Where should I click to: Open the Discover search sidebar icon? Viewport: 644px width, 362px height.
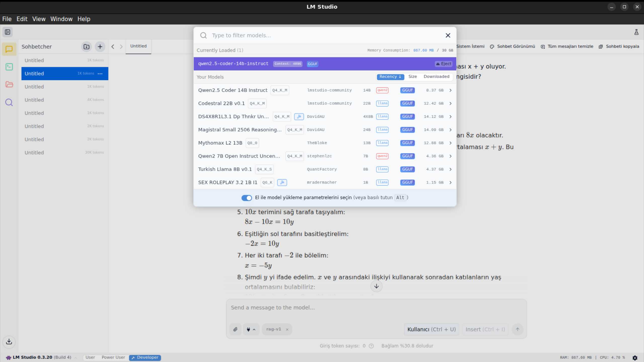click(9, 102)
